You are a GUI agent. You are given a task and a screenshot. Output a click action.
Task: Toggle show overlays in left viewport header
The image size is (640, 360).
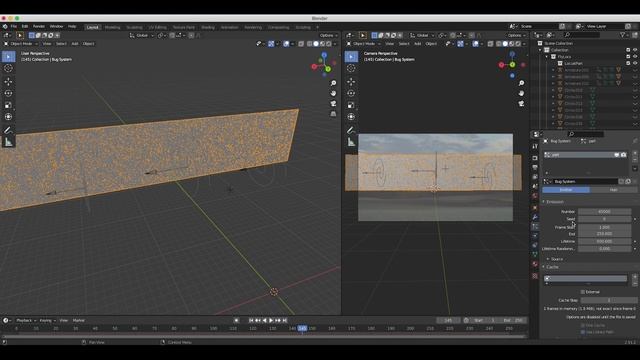pos(287,44)
